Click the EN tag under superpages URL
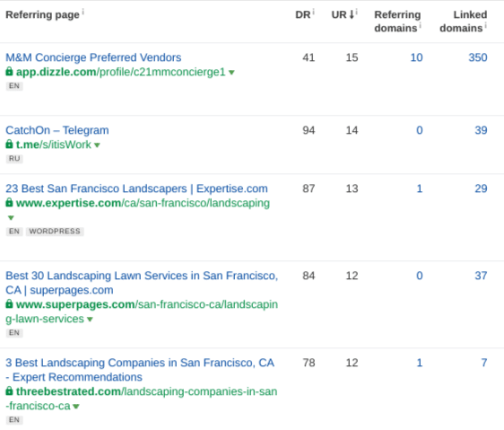The width and height of the screenshot is (504, 430). pyautogui.click(x=14, y=333)
